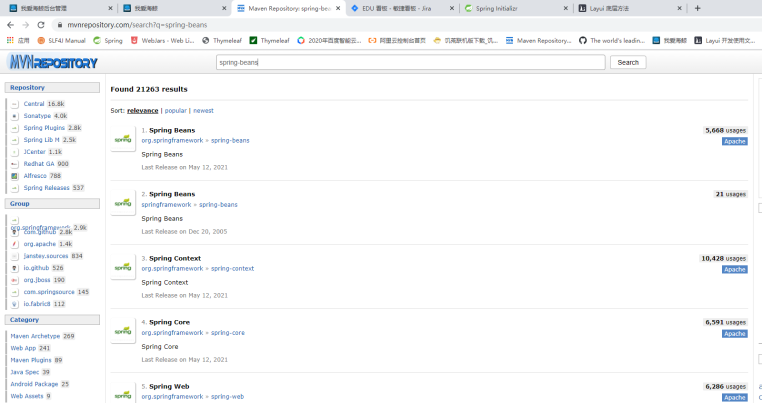Viewport: 762px width, 403px height.
Task: Click the browser forward arrow
Action: 25,25
